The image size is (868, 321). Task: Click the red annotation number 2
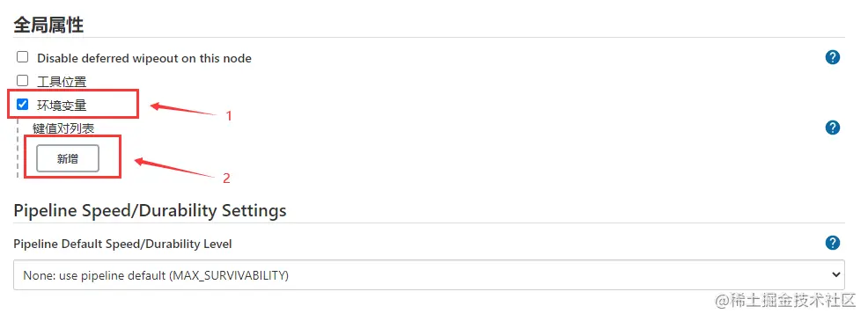click(226, 179)
